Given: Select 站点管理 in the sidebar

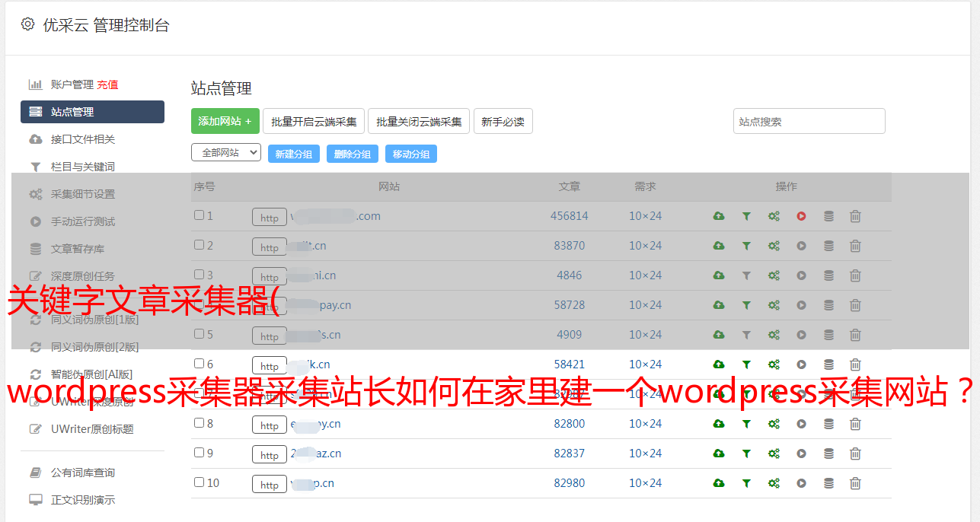Looking at the screenshot, I should point(92,112).
